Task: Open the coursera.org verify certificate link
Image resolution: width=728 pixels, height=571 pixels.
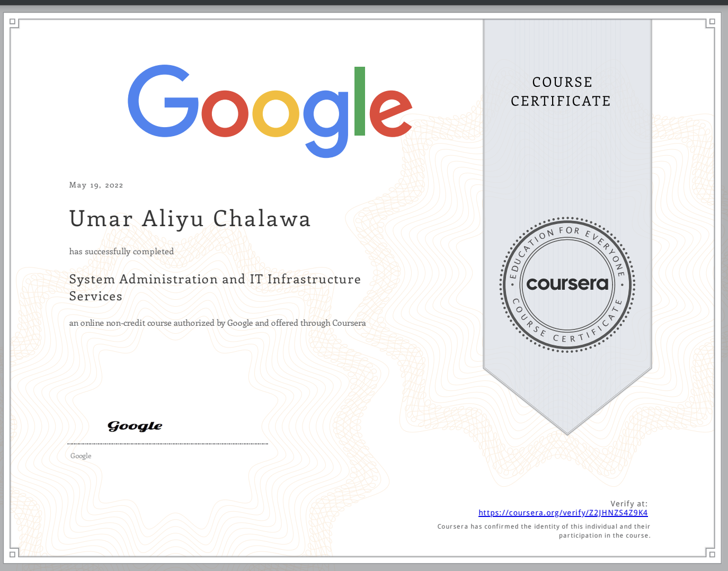Action: (x=563, y=513)
